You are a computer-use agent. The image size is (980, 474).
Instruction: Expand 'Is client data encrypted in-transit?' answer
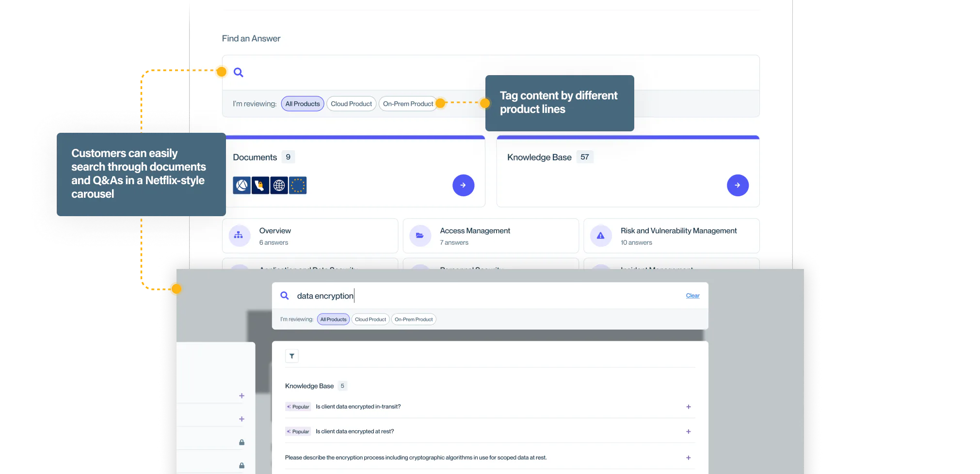tap(688, 407)
